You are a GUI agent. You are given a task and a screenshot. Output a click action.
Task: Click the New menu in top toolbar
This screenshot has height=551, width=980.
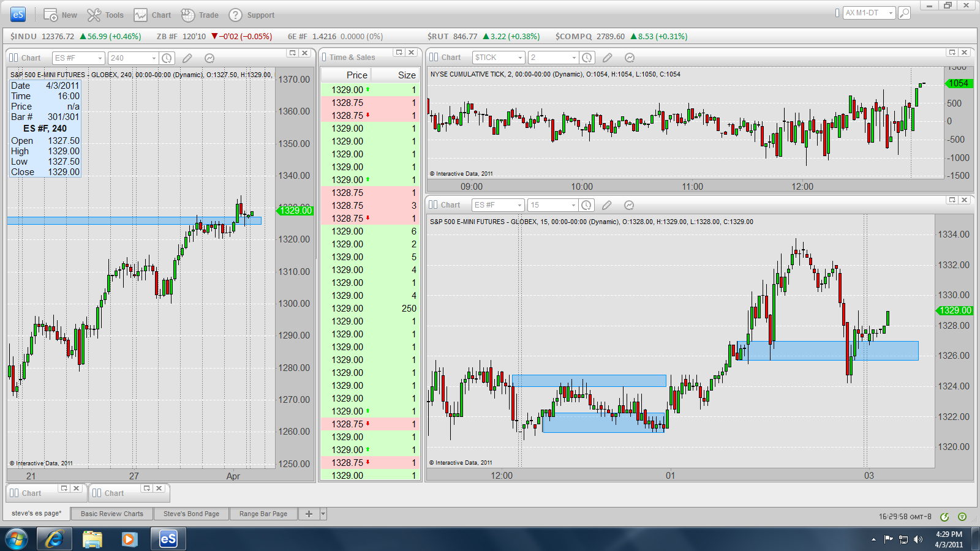60,15
